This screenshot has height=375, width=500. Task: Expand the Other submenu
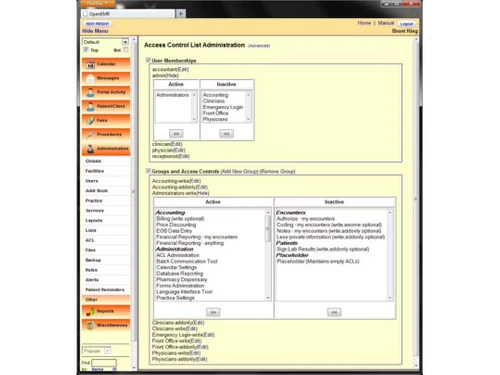pyautogui.click(x=105, y=300)
